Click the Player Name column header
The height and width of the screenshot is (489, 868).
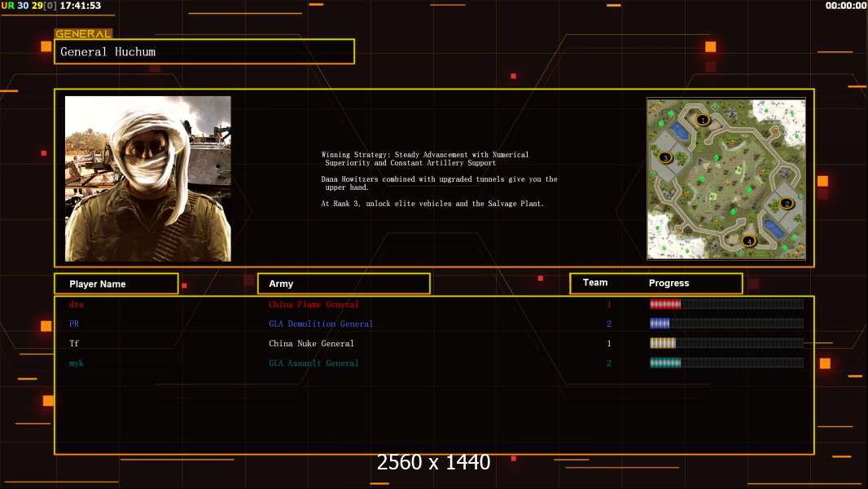pos(116,284)
